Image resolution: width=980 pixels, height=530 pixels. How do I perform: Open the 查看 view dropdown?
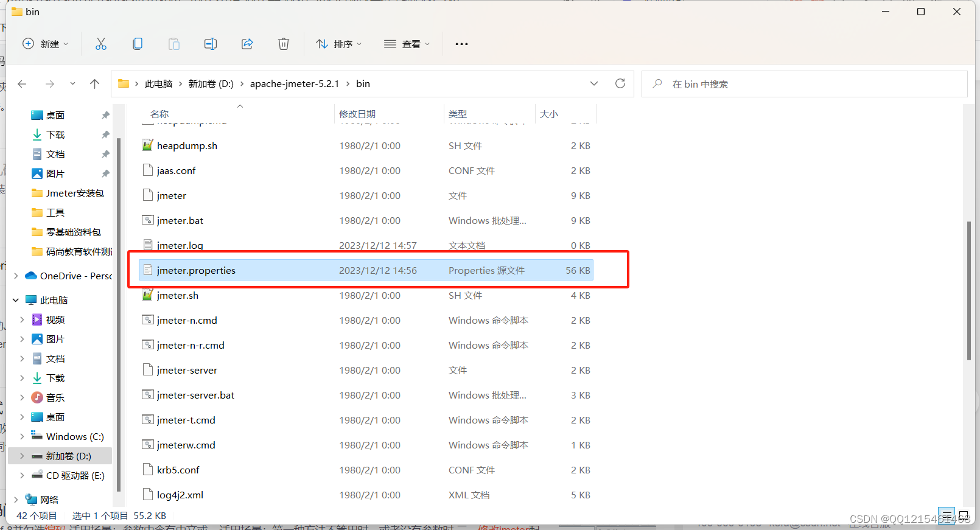coord(407,44)
